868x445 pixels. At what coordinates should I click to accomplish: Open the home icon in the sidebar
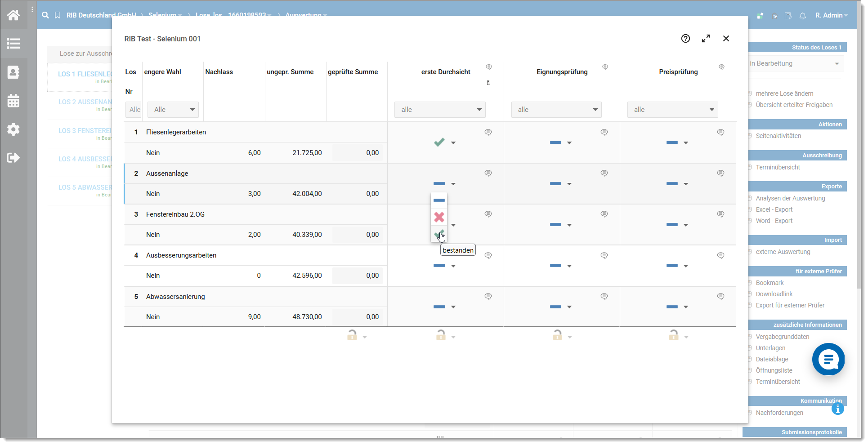13,15
